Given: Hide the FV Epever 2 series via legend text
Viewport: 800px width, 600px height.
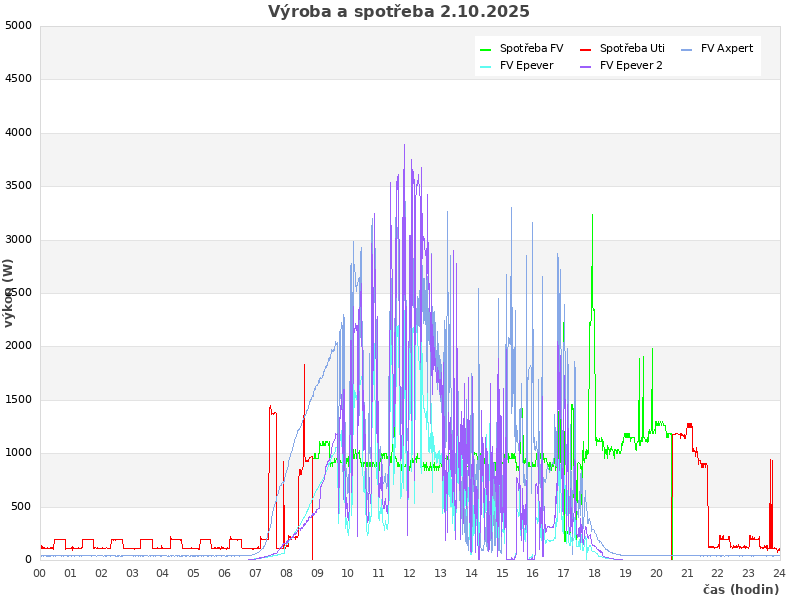Looking at the screenshot, I should [x=631, y=65].
